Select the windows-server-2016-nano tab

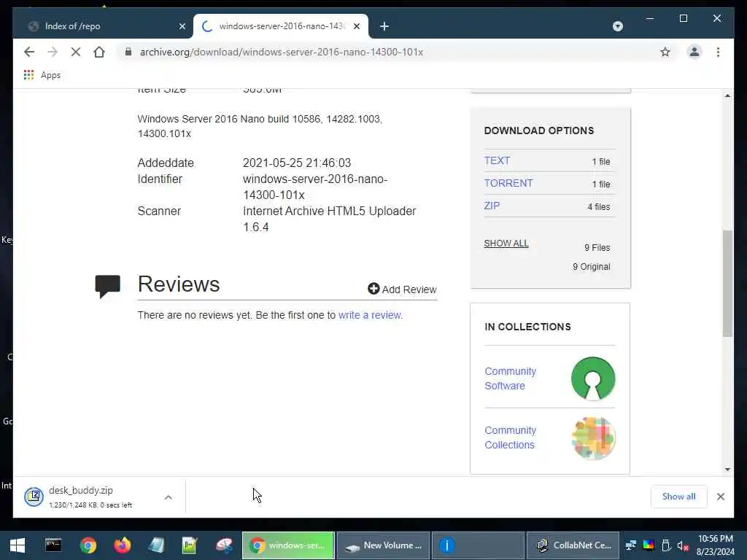click(281, 26)
